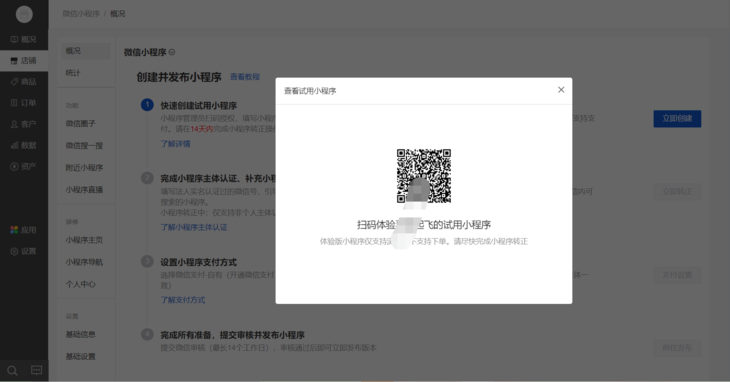Open 店铺 in the left sidebar
The width and height of the screenshot is (730, 382).
pyautogui.click(x=24, y=60)
